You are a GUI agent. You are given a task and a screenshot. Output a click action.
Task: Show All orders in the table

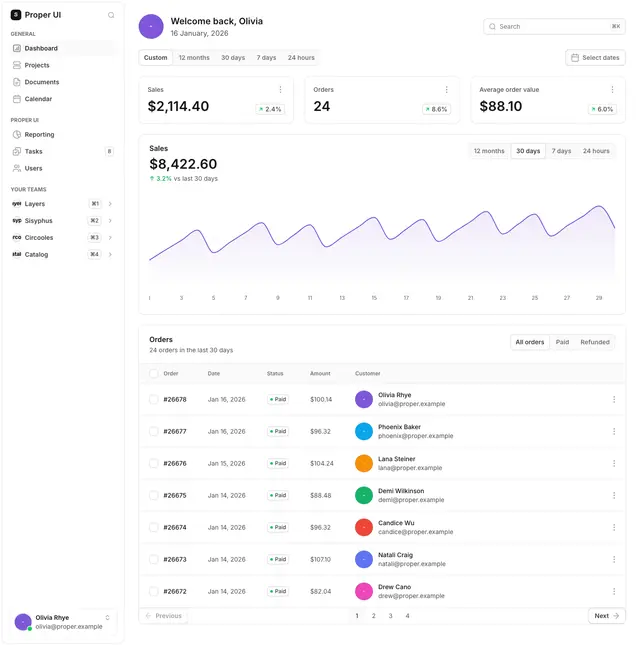coord(530,342)
